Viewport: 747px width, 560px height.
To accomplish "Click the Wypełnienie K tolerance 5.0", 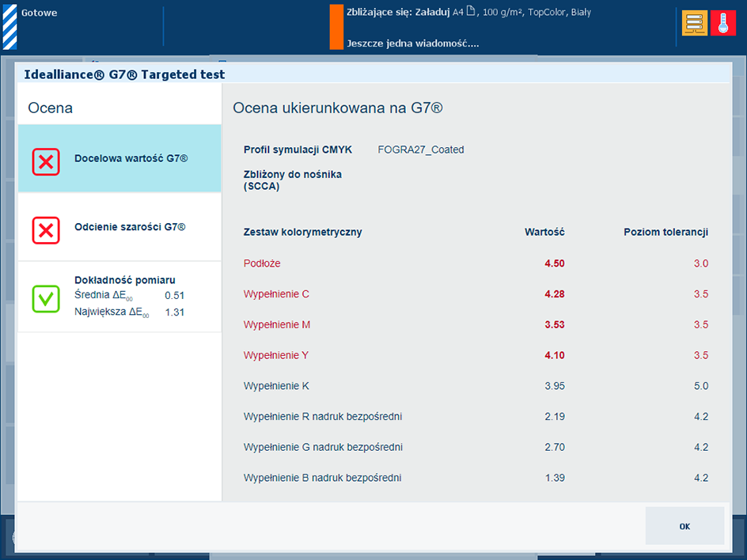I will pos(701,386).
